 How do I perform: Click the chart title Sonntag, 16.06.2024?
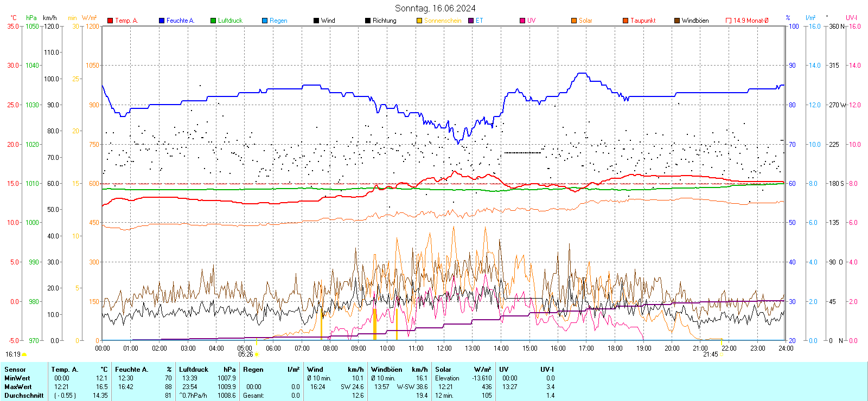(435, 8)
